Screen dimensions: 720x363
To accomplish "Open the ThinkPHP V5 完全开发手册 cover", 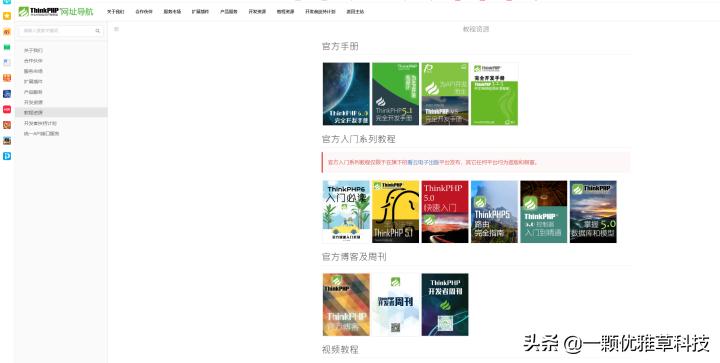I will [x=445, y=94].
